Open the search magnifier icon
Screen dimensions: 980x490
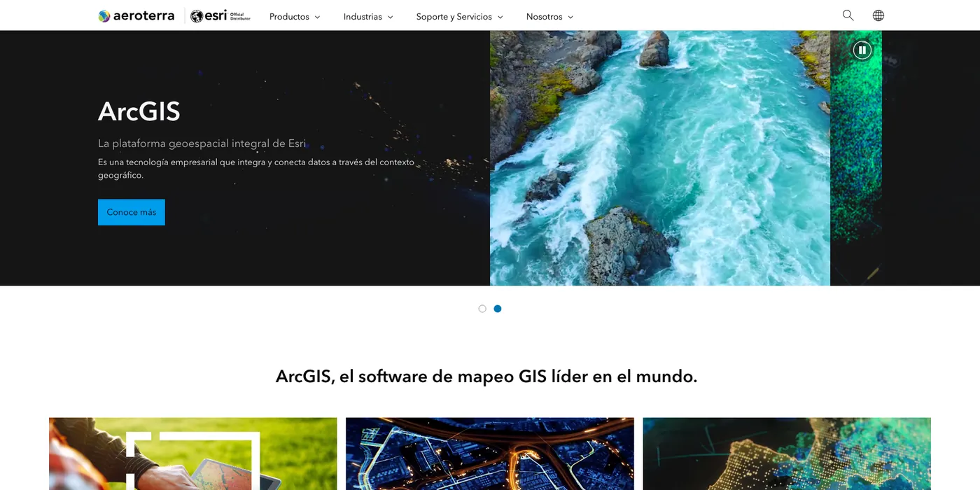coord(848,15)
